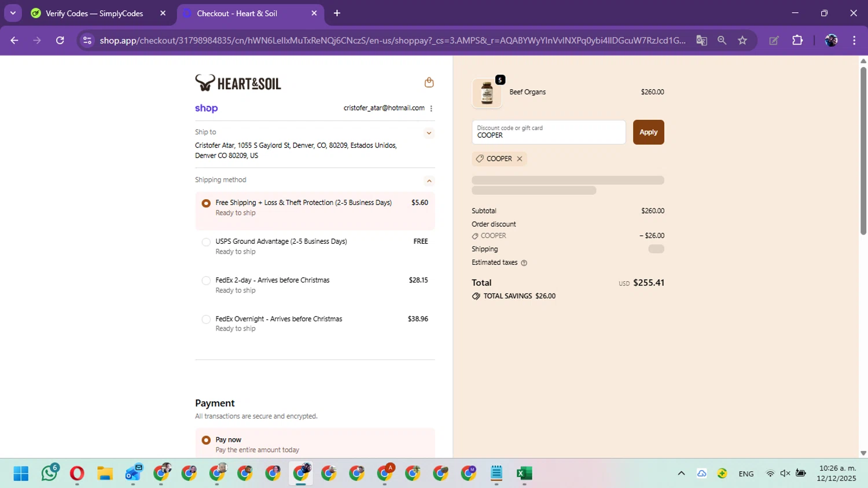Open the Chrome extensions puzzle icon
Screen dimensions: 868x488
(x=797, y=40)
